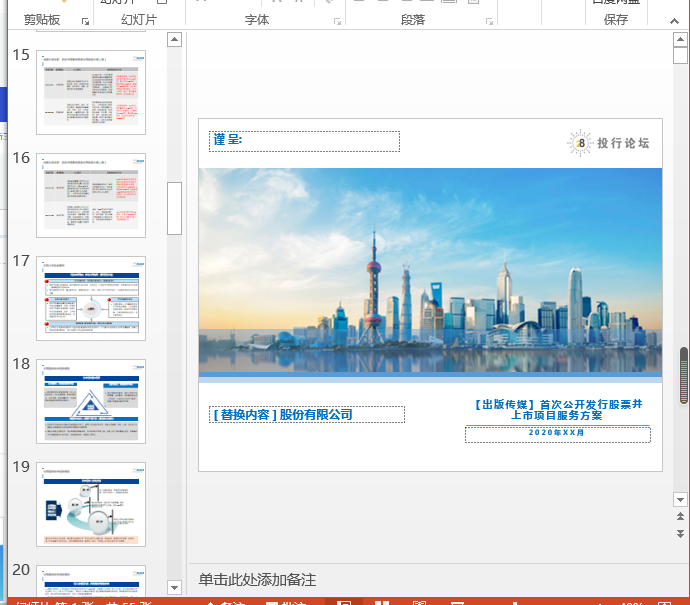The image size is (690, 605).
Task: Select the 投行论坛 logo on the slide
Action: (x=608, y=143)
